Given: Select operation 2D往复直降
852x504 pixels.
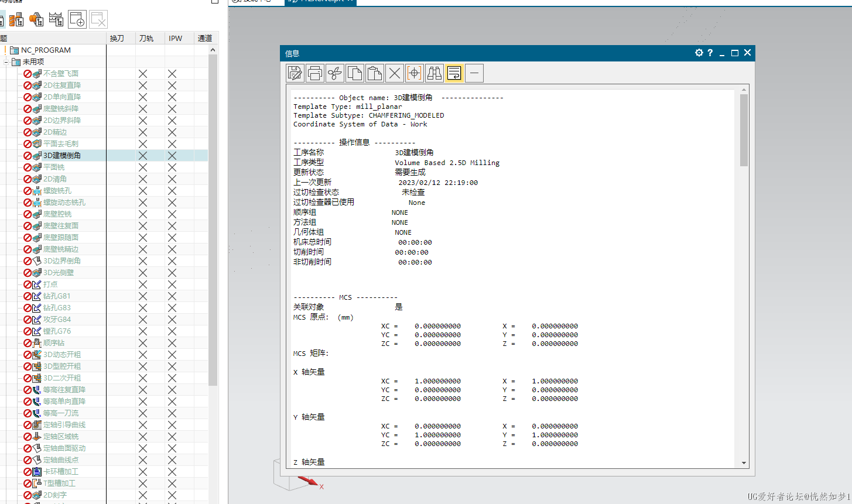Looking at the screenshot, I should click(x=62, y=85).
